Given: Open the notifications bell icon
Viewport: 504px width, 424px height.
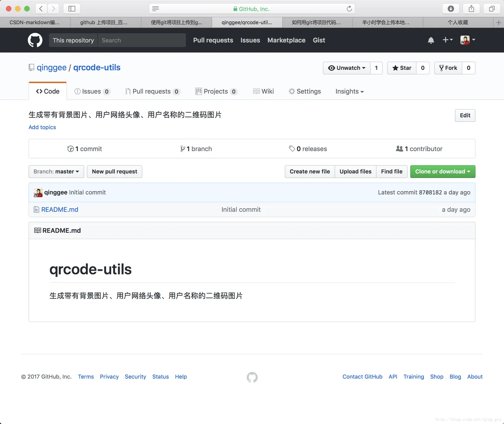Looking at the screenshot, I should (431, 40).
